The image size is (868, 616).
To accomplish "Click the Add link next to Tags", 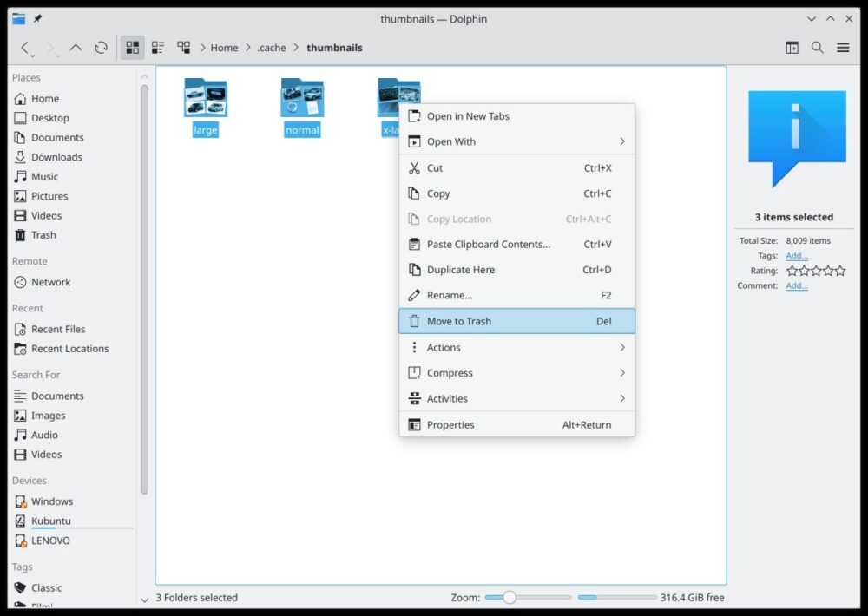I will 796,256.
